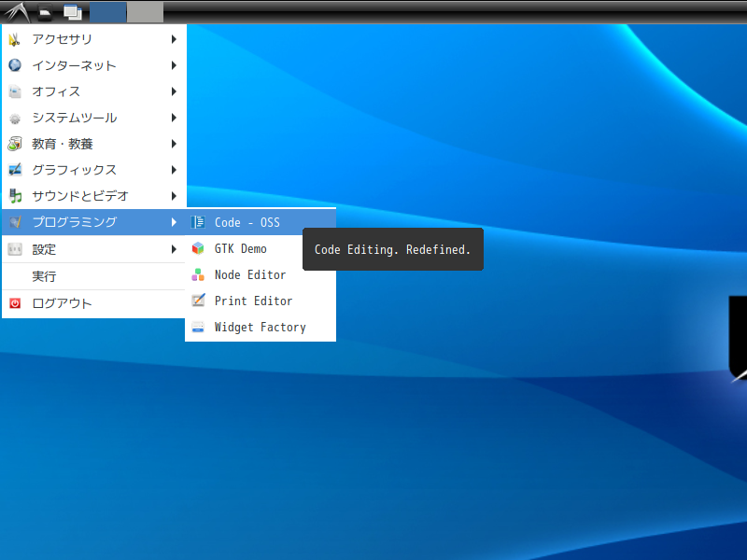Image resolution: width=747 pixels, height=560 pixels.
Task: Expand the システムツール submenu arrow
Action: [174, 118]
